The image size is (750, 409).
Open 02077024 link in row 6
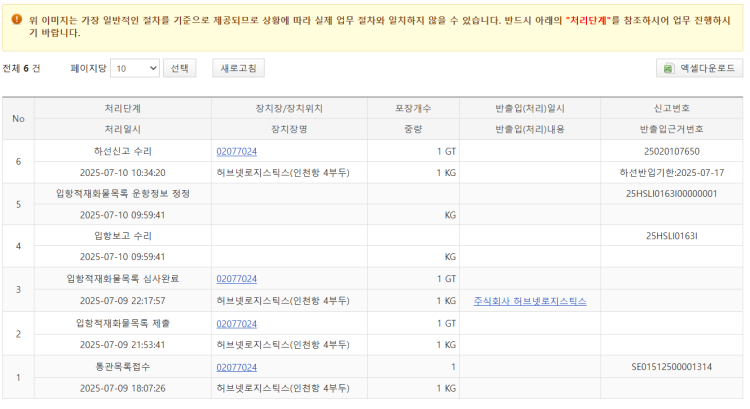point(236,152)
